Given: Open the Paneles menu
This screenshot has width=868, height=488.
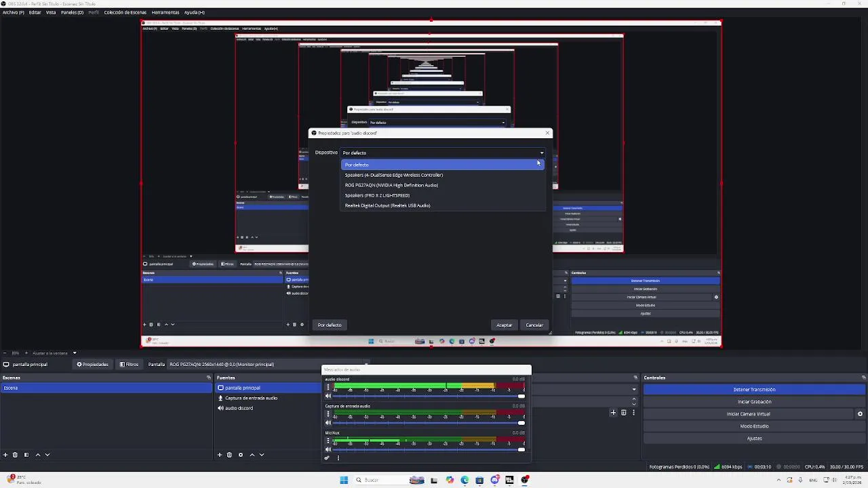Looking at the screenshot, I should pyautogui.click(x=72, y=12).
